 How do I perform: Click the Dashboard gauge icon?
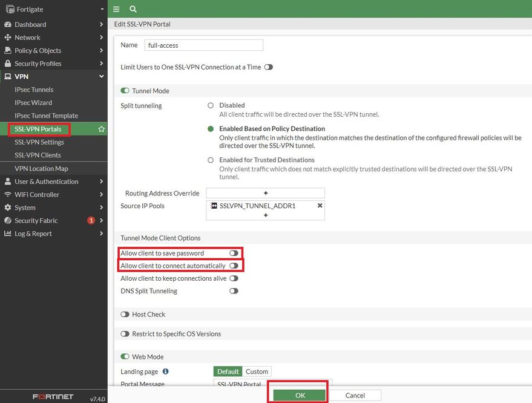pyautogui.click(x=8, y=24)
